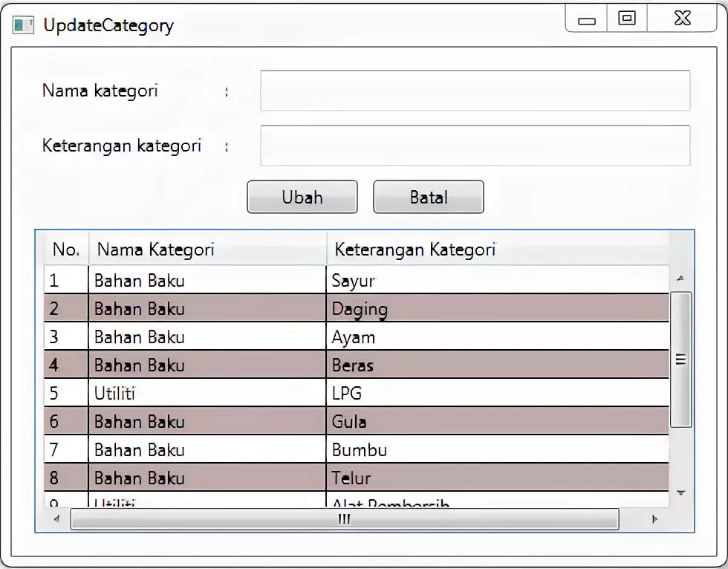
Task: Select row number 3 cell
Action: [66, 336]
